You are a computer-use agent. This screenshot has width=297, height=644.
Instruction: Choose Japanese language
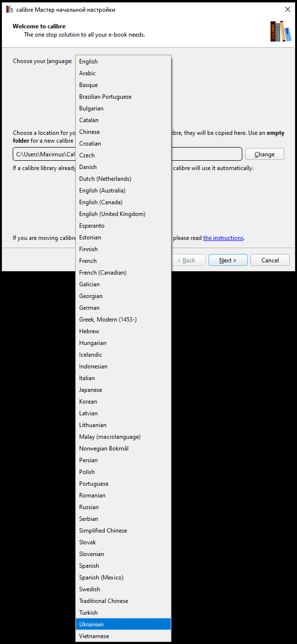coord(123,390)
